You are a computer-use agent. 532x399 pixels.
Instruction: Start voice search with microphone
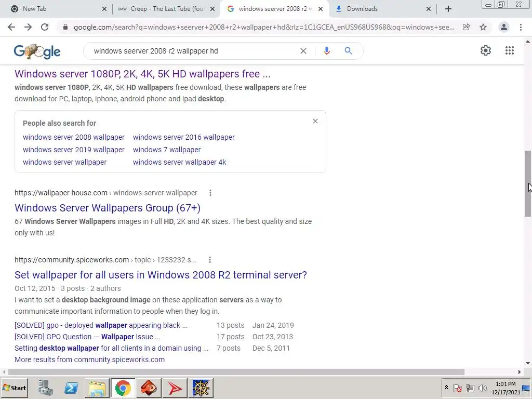(327, 51)
